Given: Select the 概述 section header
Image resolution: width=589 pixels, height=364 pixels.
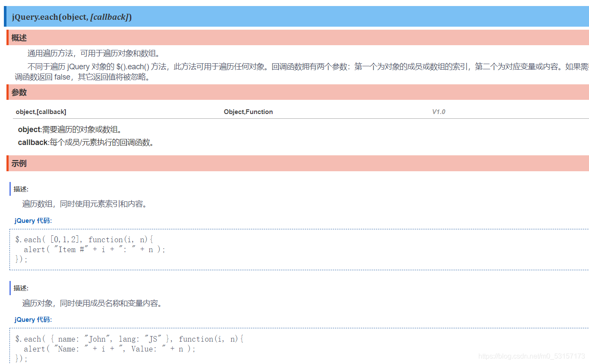Looking at the screenshot, I should 298,38.
